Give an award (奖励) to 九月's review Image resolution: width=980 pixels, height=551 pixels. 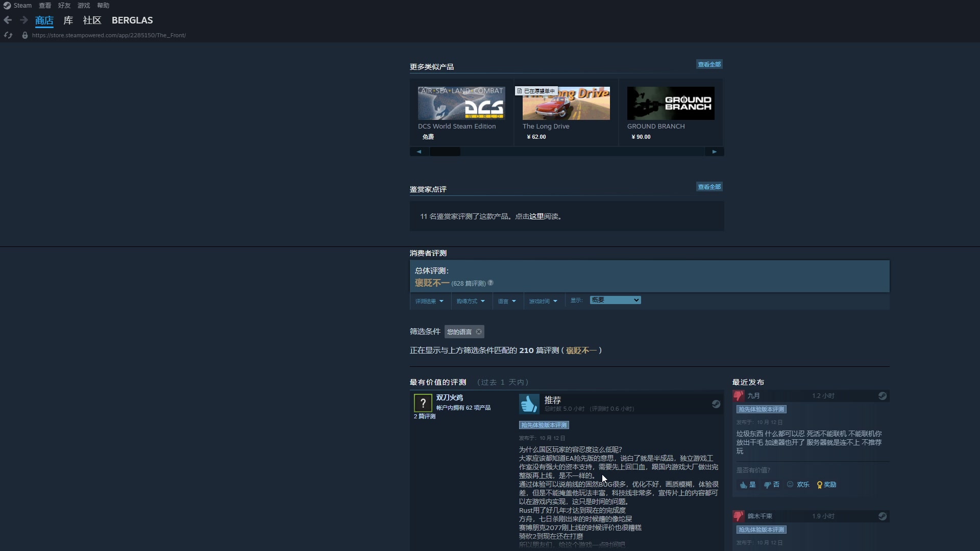(825, 485)
